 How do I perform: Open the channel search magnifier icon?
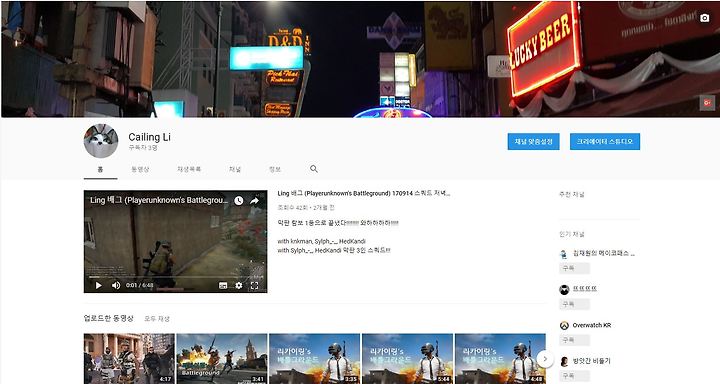tap(314, 169)
